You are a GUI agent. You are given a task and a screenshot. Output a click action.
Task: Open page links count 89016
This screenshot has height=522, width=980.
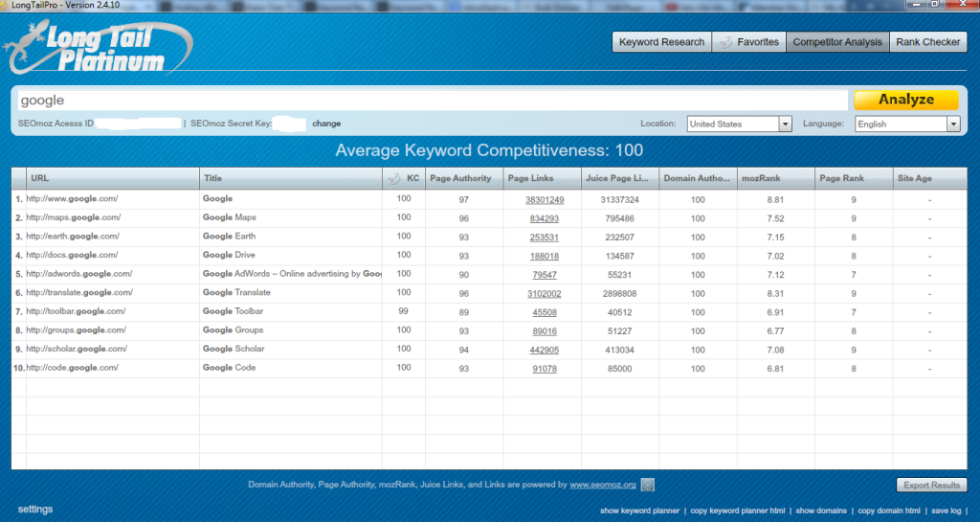(545, 331)
